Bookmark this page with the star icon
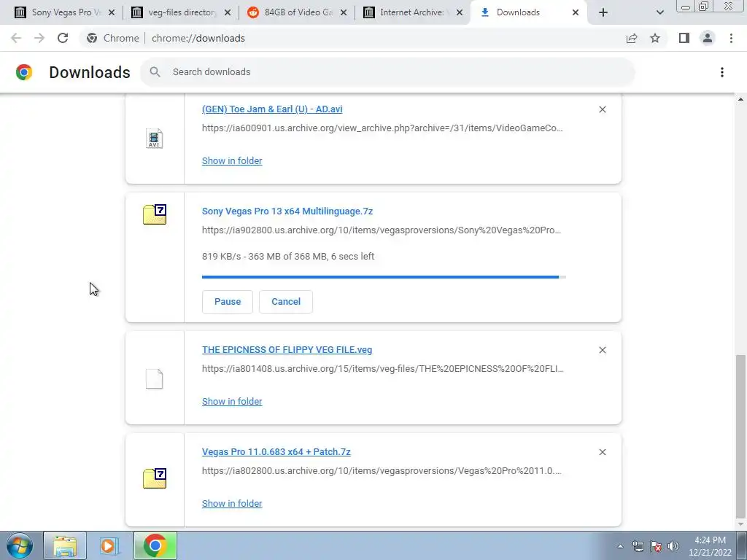Viewport: 747px width, 560px height. [x=655, y=38]
